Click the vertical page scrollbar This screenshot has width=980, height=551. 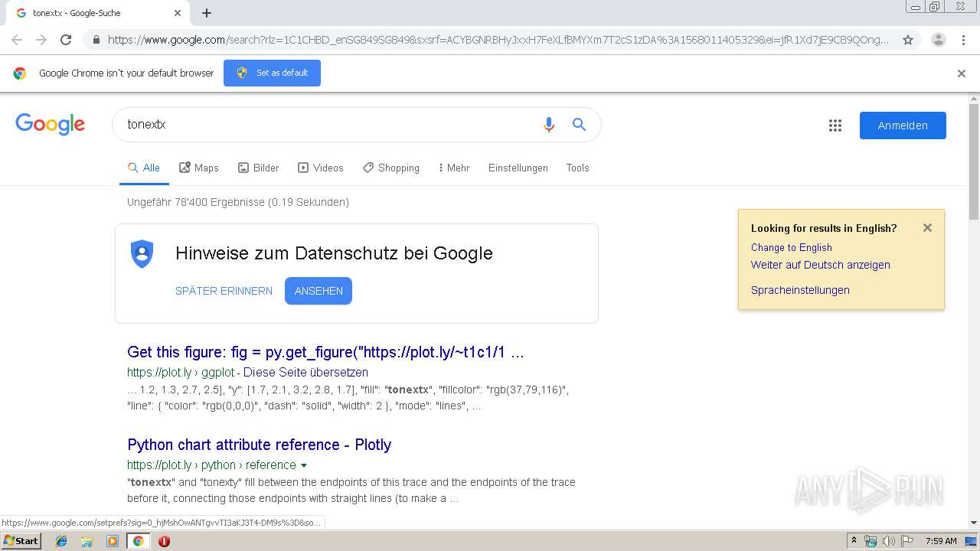tap(974, 162)
